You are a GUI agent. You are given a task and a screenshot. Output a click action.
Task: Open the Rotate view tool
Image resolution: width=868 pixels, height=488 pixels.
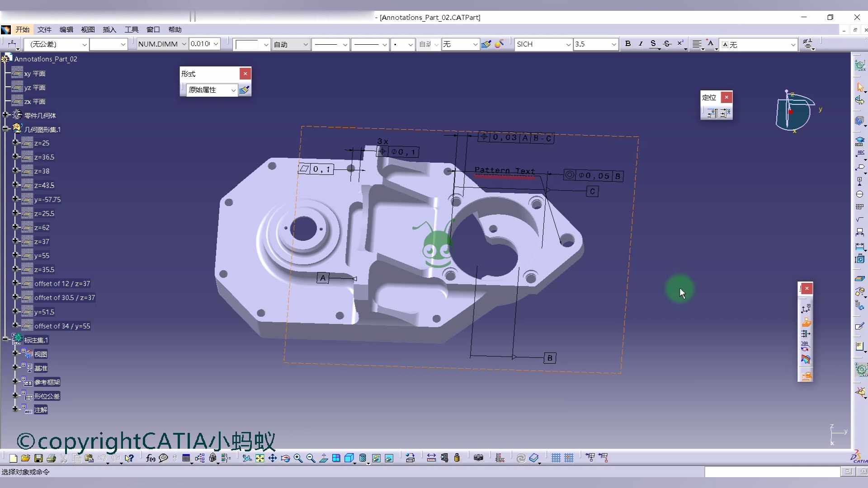pyautogui.click(x=285, y=458)
